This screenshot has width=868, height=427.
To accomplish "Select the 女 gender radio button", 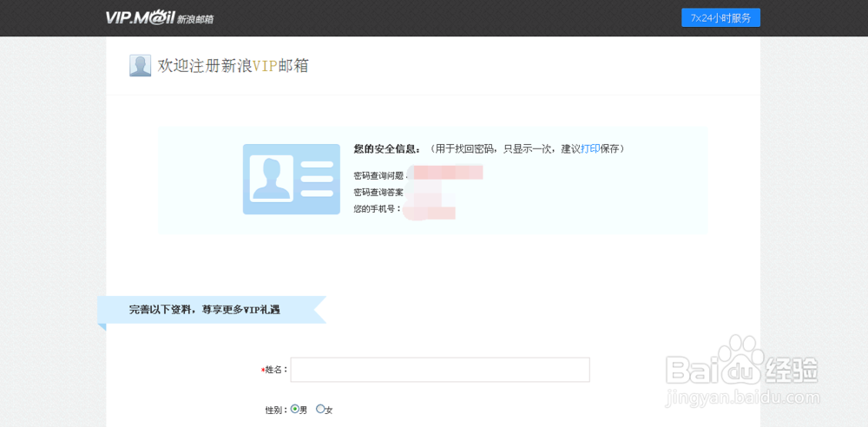I will pyautogui.click(x=320, y=410).
